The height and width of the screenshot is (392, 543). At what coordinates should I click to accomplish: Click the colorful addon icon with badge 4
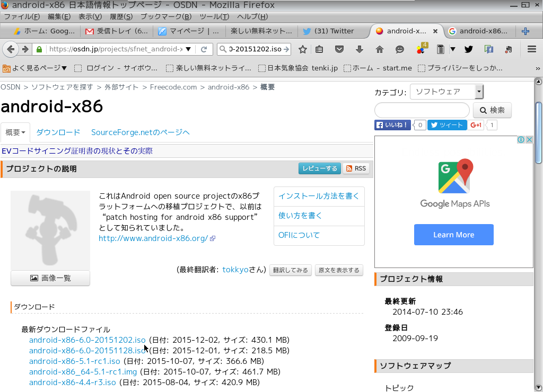pos(422,49)
